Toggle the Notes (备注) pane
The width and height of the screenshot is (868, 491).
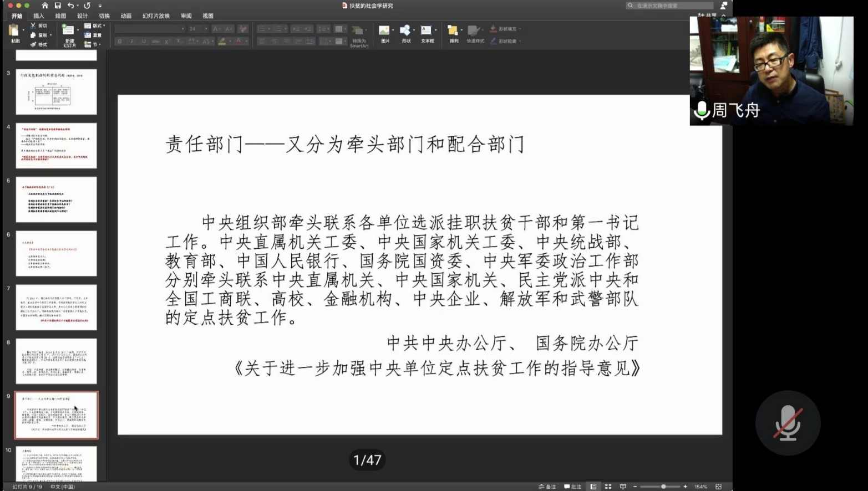547,487
